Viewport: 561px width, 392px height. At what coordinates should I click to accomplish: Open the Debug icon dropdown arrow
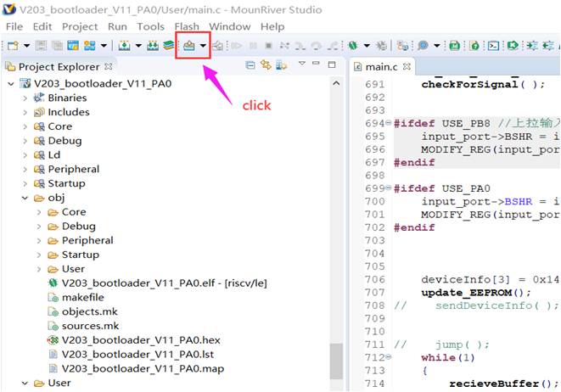[367, 46]
